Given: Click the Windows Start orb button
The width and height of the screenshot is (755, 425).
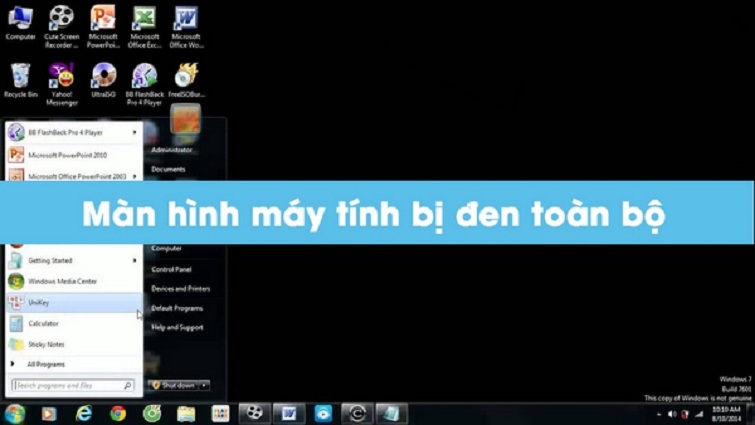Looking at the screenshot, I should click(x=14, y=413).
